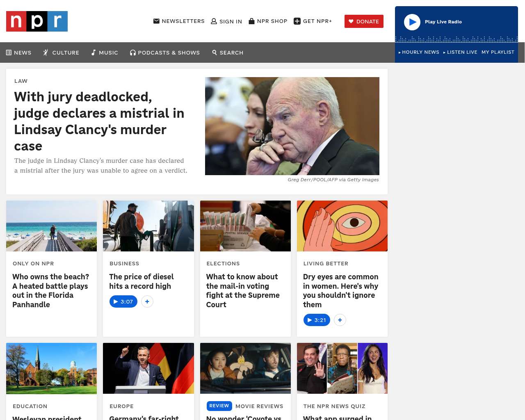
Task: Open the Podcasts & Shows headphones menu
Action: tap(165, 52)
